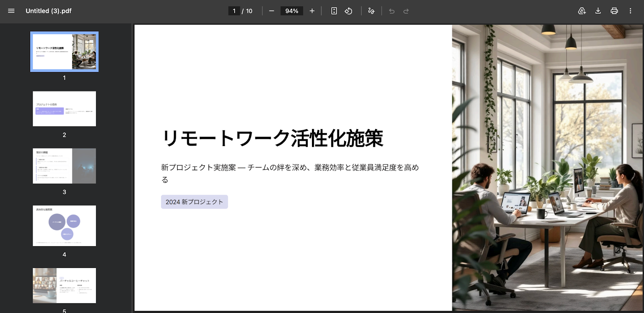The height and width of the screenshot is (313, 644).
Task: Click the zoom out minus icon
Action: tap(272, 11)
